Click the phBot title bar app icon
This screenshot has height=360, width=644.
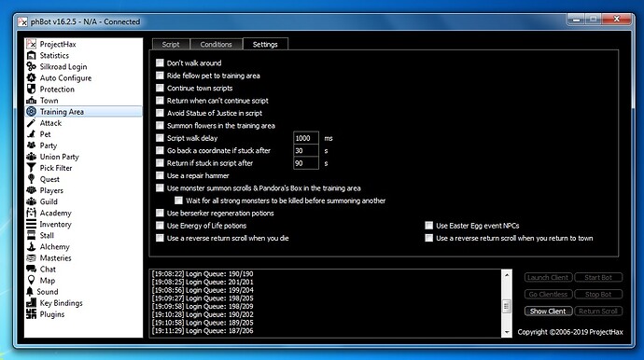[x=22, y=21]
